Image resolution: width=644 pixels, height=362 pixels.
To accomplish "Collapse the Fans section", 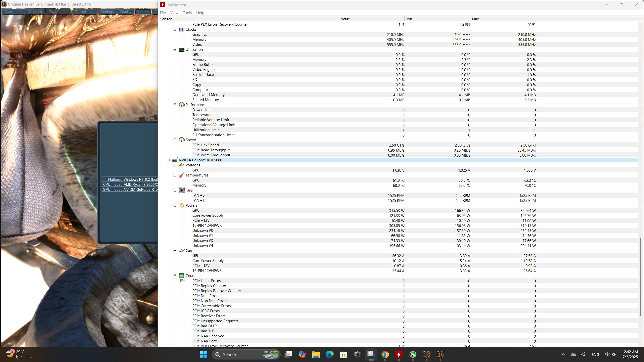I will point(175,190).
